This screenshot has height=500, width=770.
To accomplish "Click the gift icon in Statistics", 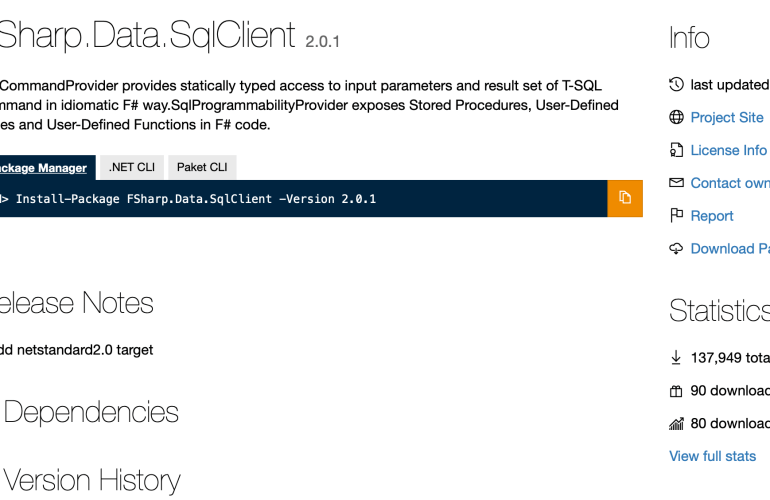I will 676,391.
